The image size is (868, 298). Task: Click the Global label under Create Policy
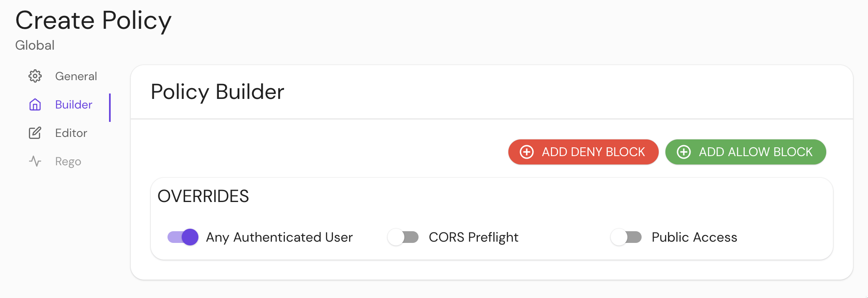(x=35, y=45)
